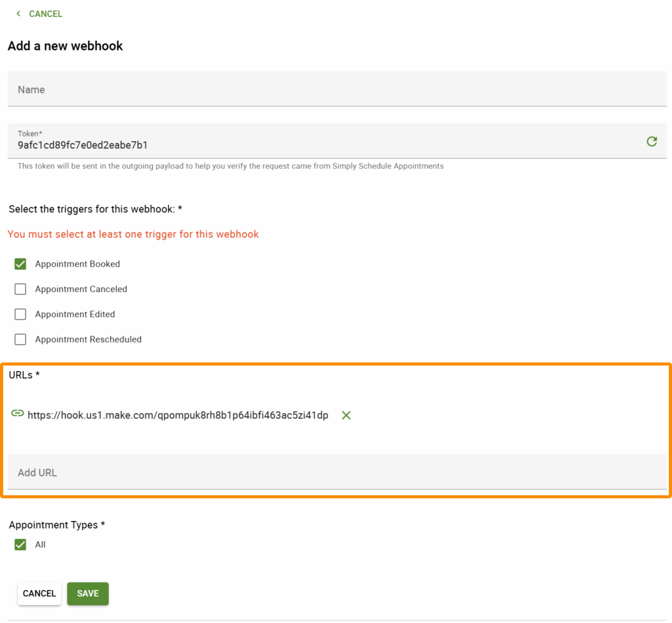672x623 pixels.
Task: Open the make.com webhook URL link
Action: [177, 414]
